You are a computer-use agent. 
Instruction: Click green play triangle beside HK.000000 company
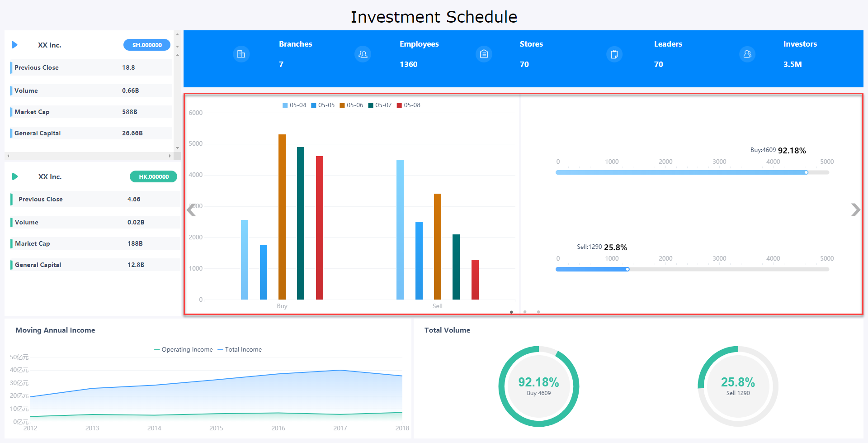coord(15,176)
